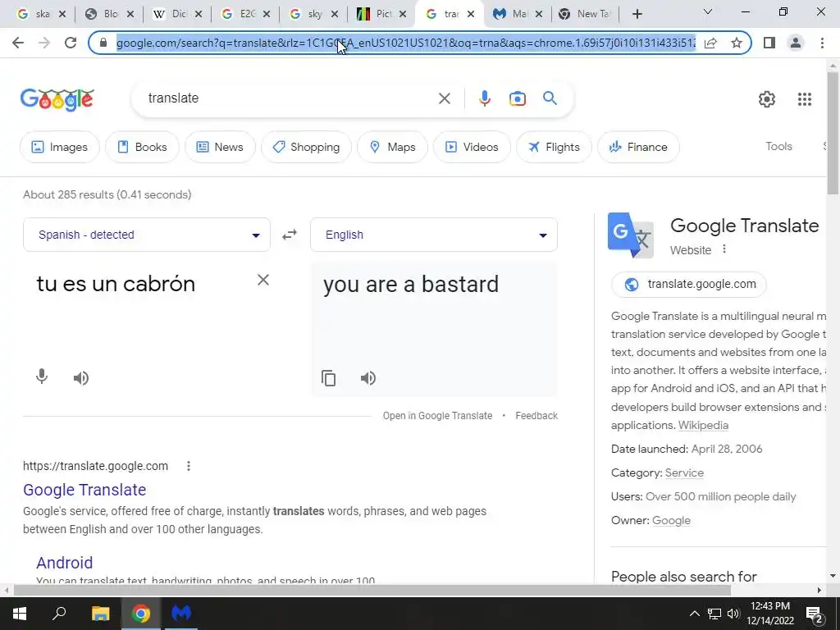Listen to English translation speaker
This screenshot has width=840, height=630.
pos(368,378)
